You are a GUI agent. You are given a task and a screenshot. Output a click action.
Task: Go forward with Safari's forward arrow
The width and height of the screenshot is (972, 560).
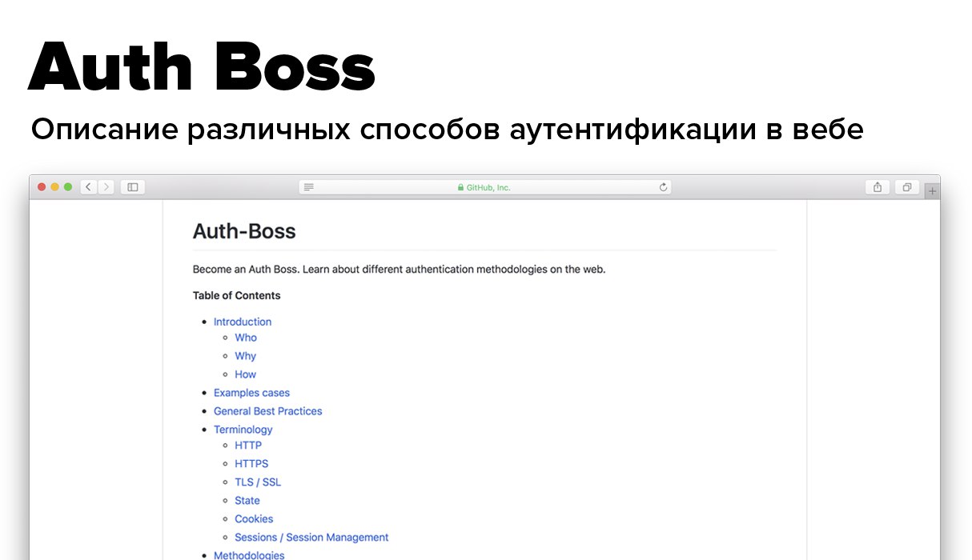point(106,187)
